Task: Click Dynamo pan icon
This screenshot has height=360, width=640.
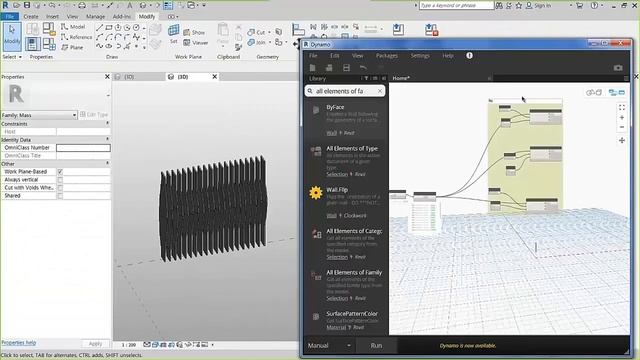Action: click(x=622, y=140)
